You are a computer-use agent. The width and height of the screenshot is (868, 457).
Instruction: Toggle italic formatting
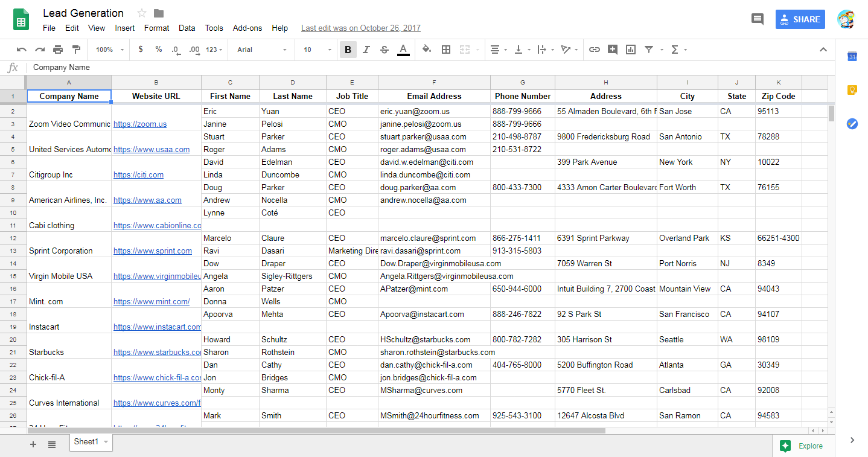[x=366, y=50]
